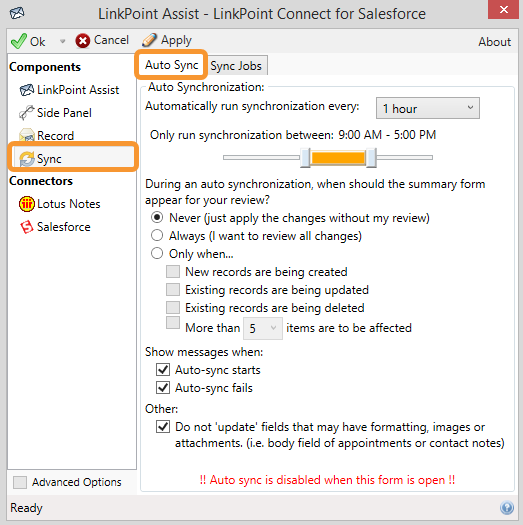Image resolution: width=523 pixels, height=525 pixels.
Task: Open the More than 5 items dropdown
Action: click(263, 328)
